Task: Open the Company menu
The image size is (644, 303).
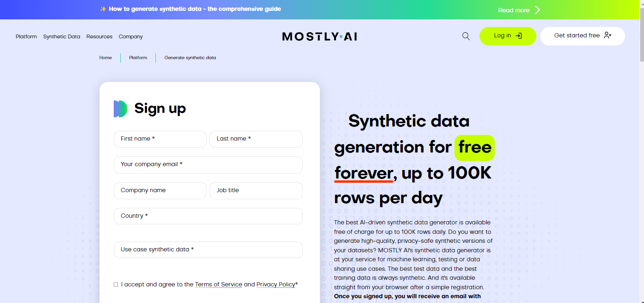Action: 131,36
